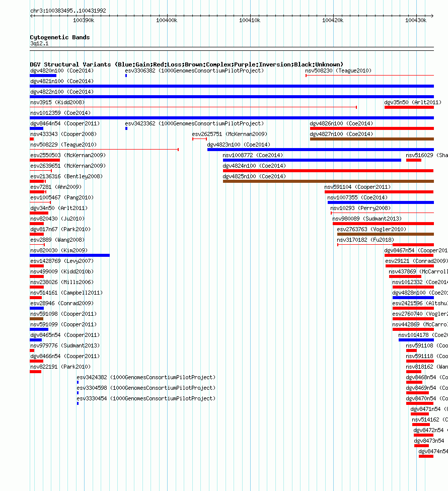The height and width of the screenshot is (491, 448).
Task: Click dgv4825n100 (Coe2014) complex variant
Action: [254, 177]
